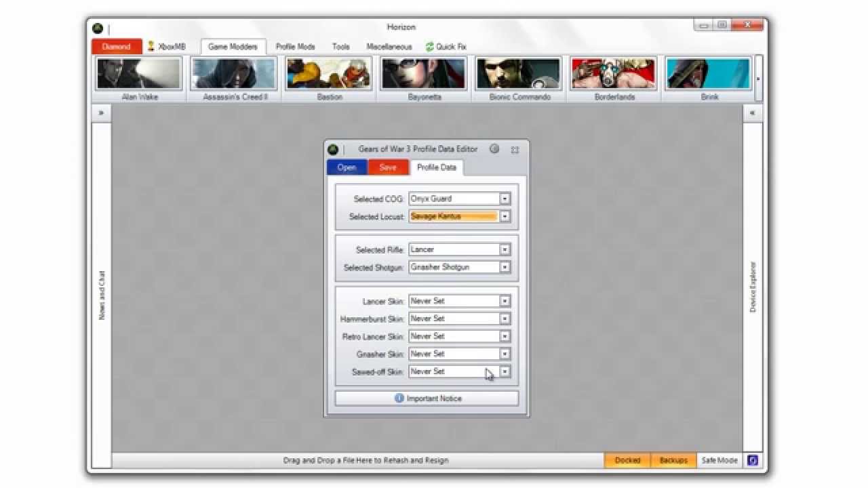Click the Important Notice button
Screen dimensions: 868x488
427,399
